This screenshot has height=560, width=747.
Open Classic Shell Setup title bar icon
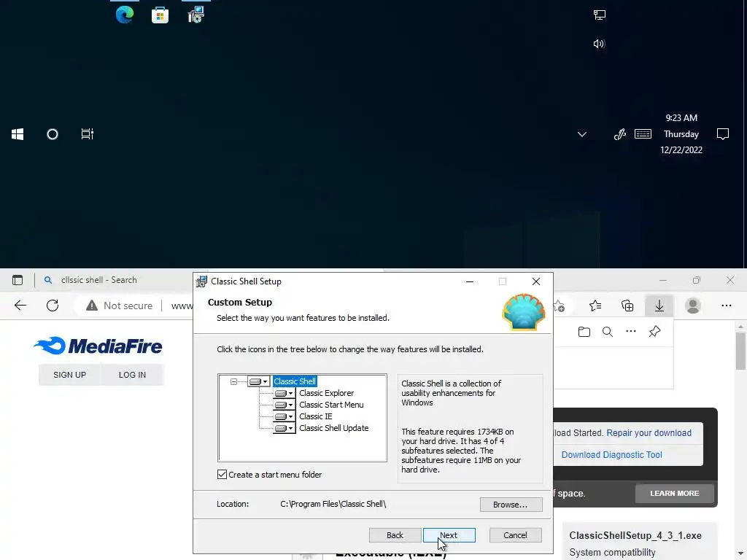coord(201,281)
